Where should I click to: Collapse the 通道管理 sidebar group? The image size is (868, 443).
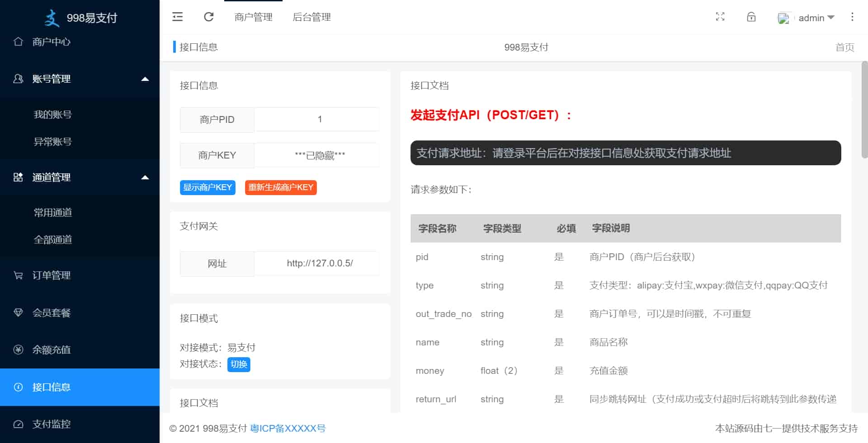click(x=145, y=177)
